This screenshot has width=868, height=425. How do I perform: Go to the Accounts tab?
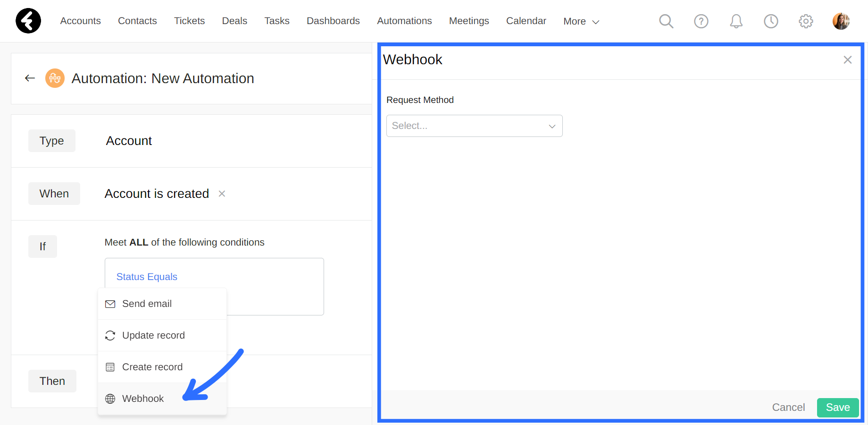pyautogui.click(x=81, y=21)
